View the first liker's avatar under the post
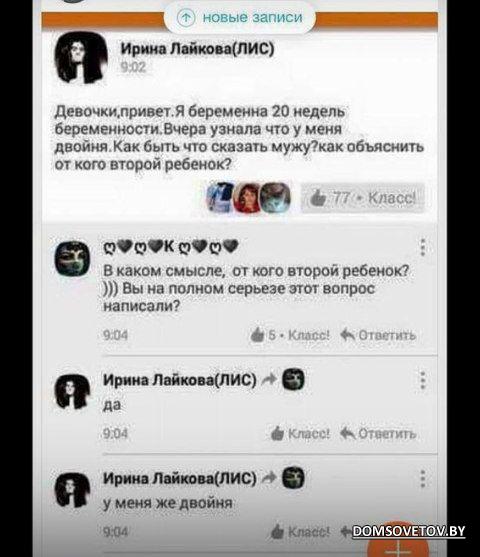 221,198
